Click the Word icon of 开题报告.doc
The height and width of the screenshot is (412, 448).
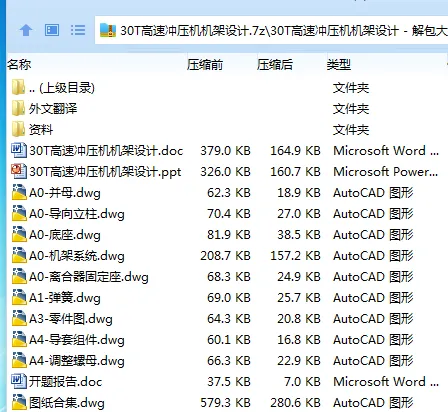click(19, 382)
